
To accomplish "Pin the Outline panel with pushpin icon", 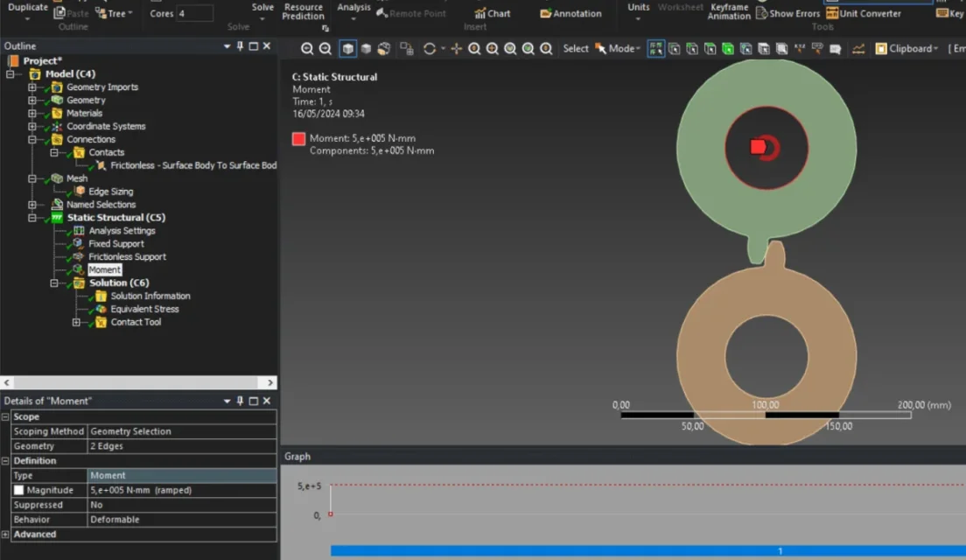I will point(240,46).
